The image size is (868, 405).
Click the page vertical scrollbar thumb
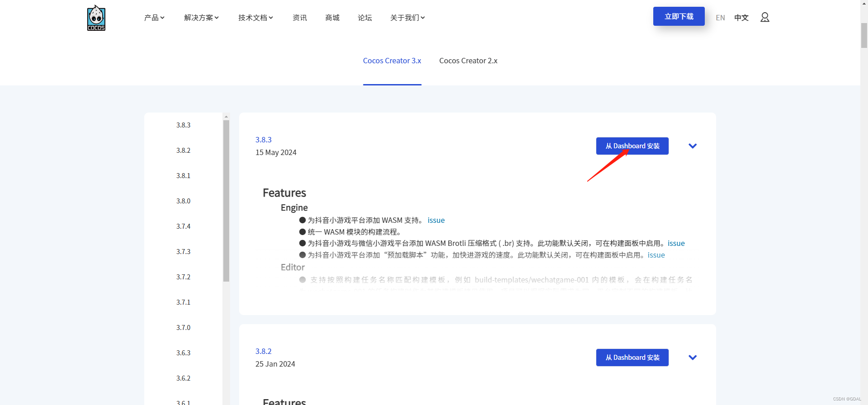(x=864, y=35)
